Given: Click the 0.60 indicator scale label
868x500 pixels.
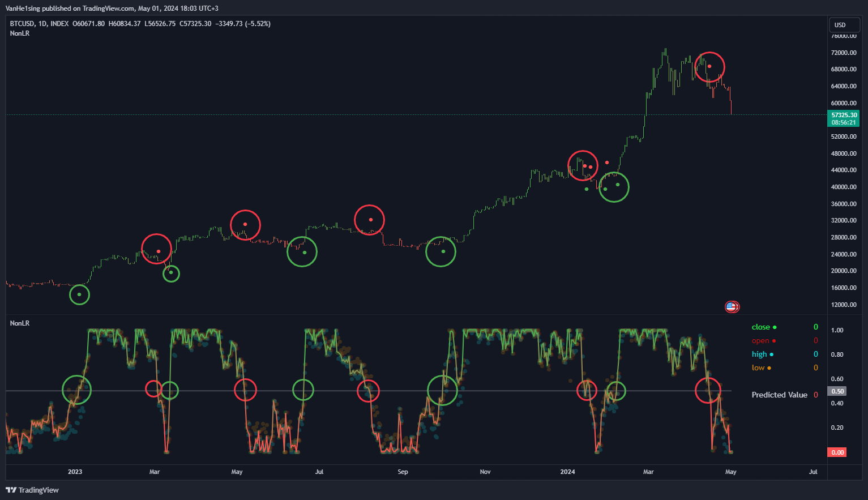Looking at the screenshot, I should click(837, 379).
